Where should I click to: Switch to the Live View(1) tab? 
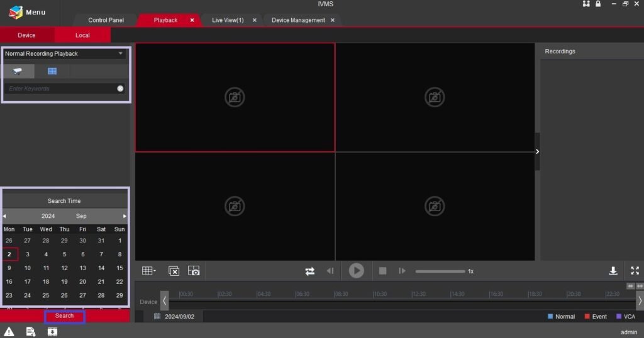(x=228, y=20)
